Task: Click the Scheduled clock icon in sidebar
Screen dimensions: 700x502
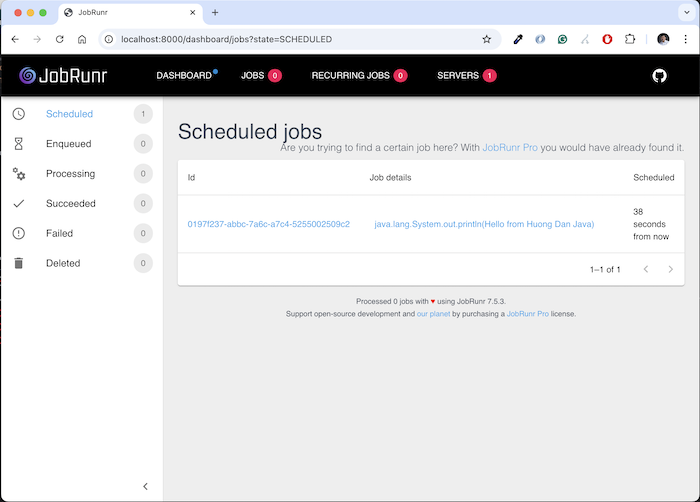Action: 19,114
